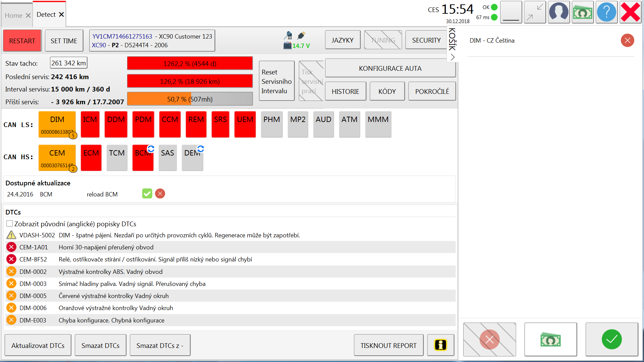Close the Detect tab
This screenshot has width=644, height=362.
61,14
